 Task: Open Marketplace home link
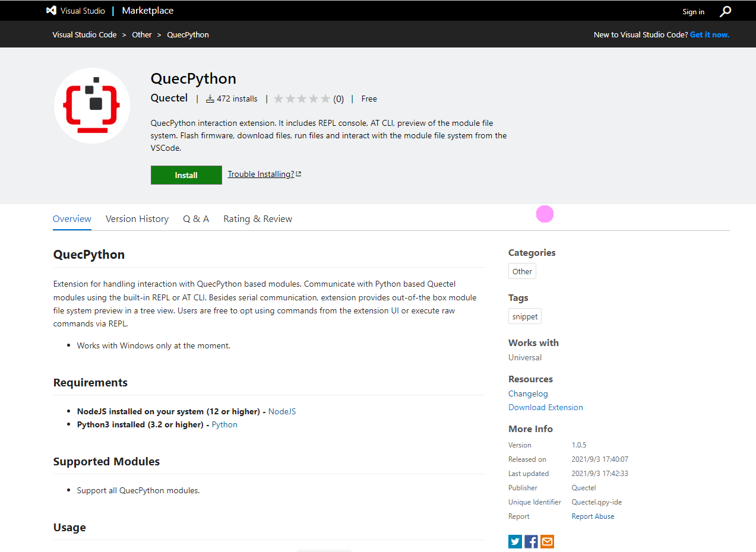point(148,11)
